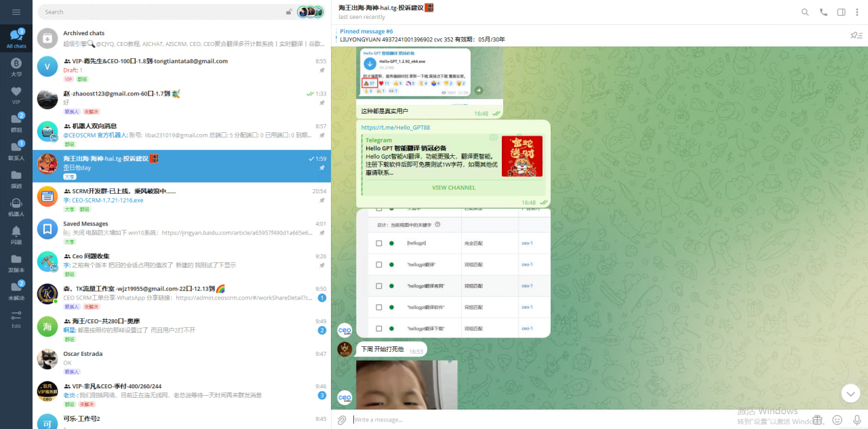The height and width of the screenshot is (429, 868).
Task: Tick the checkbox beside 'hellogpt翻译'
Action: (x=378, y=265)
